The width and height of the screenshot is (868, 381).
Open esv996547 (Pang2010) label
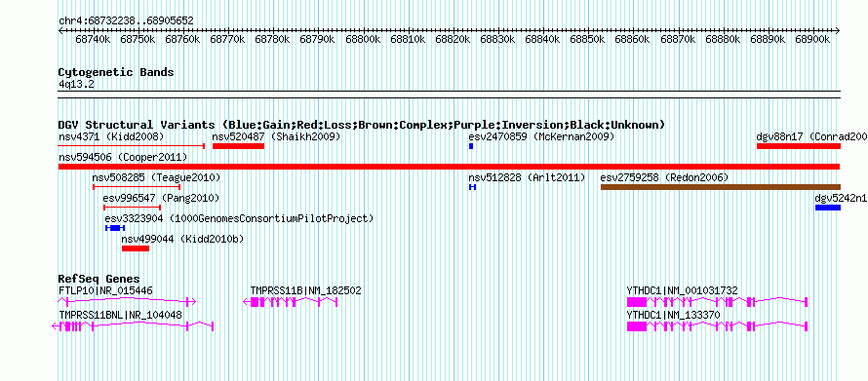click(161, 198)
